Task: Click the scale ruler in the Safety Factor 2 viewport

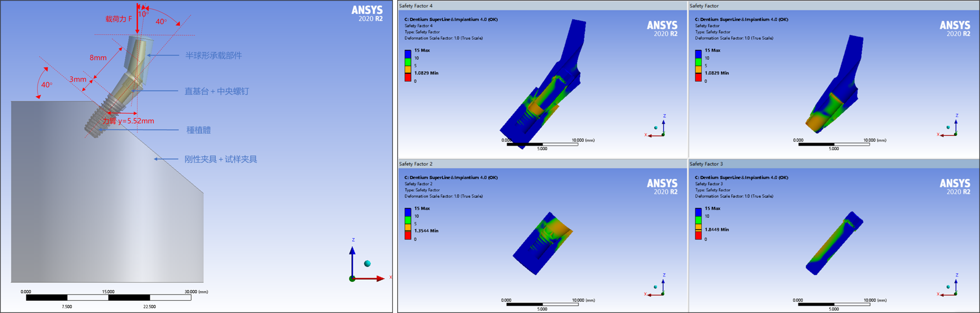Action: click(x=542, y=304)
